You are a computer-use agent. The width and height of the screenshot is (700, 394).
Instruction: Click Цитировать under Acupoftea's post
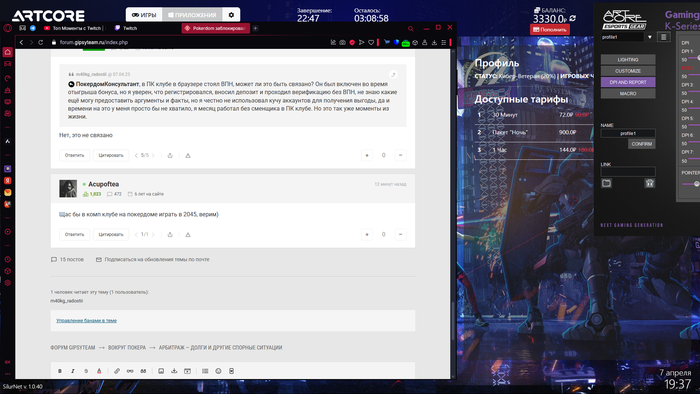(x=111, y=234)
